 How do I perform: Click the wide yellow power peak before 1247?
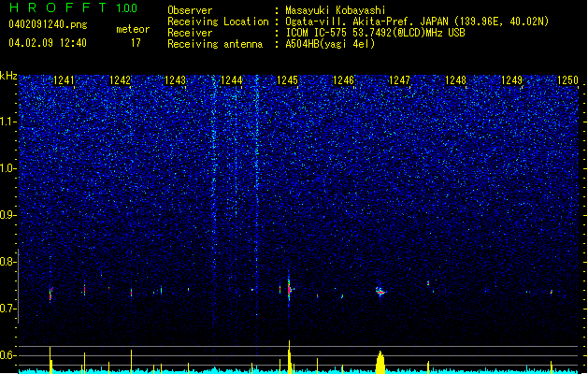(380, 363)
